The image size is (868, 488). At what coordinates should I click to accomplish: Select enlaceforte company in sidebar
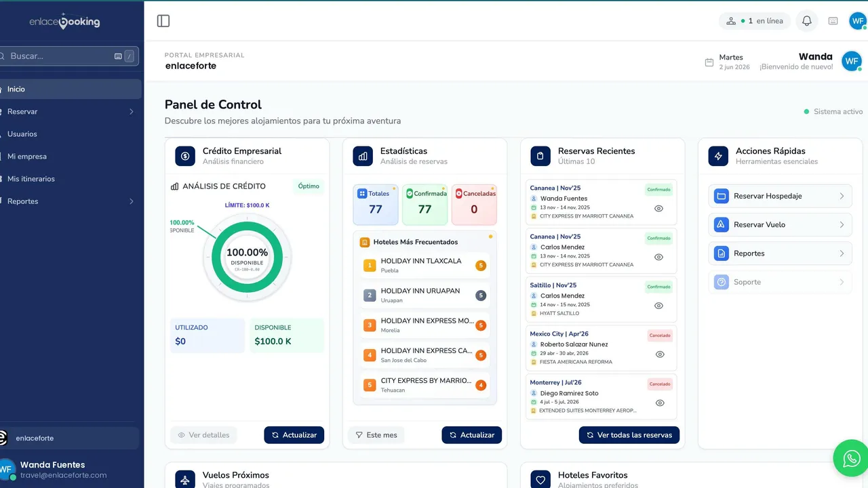click(69, 439)
